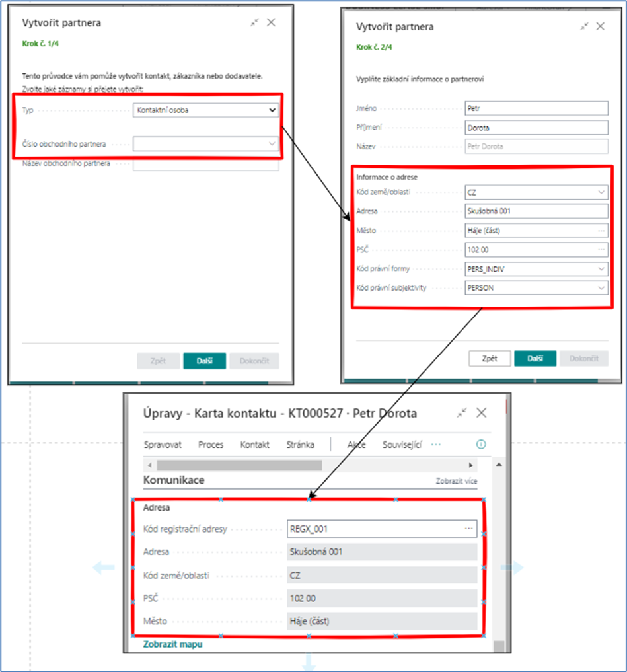This screenshot has height=672, width=627.
Task: Click ellipsis in Kód registrační adresy field
Action: (469, 529)
